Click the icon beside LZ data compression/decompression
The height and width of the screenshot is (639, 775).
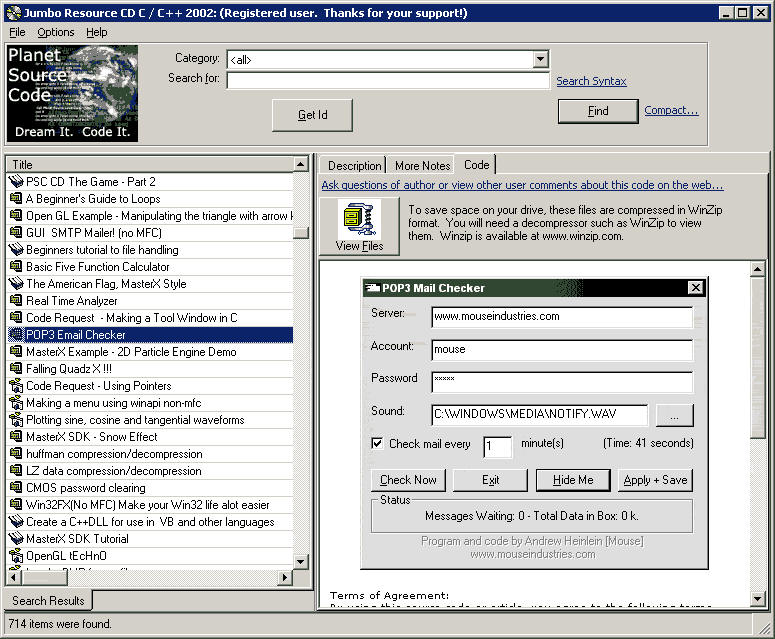coord(16,470)
